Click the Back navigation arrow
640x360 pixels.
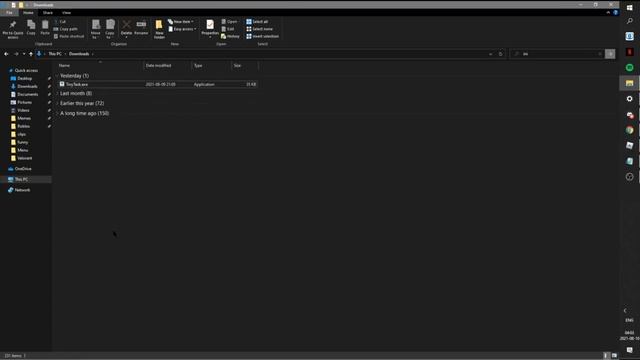(6, 54)
